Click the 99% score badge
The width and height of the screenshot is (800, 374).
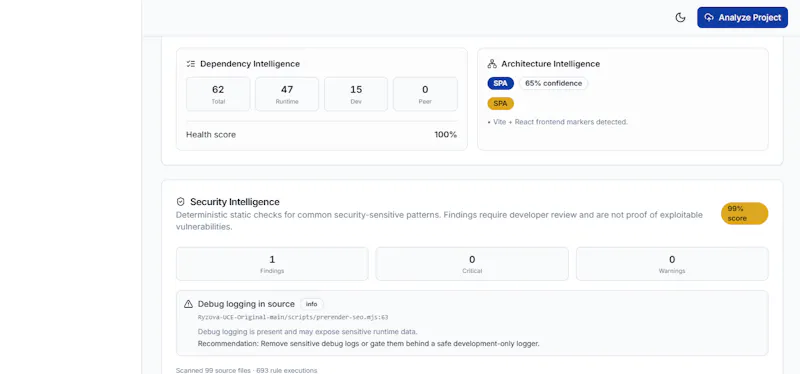coord(744,213)
